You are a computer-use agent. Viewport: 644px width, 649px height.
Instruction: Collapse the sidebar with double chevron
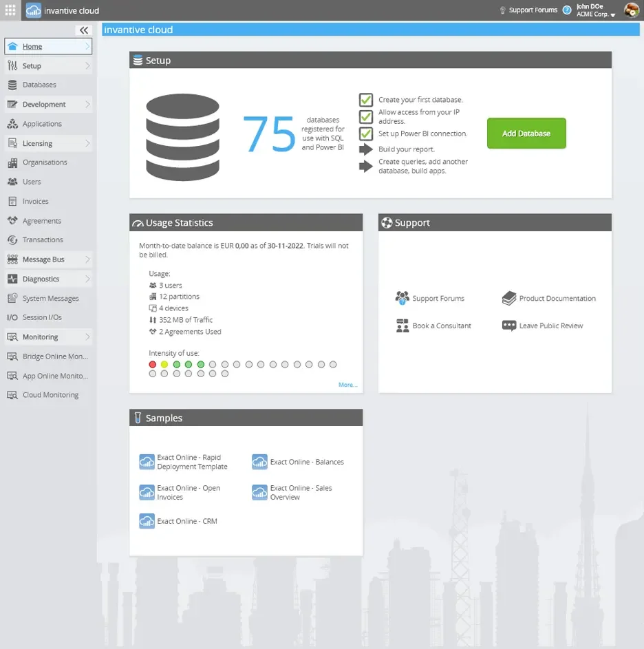pyautogui.click(x=84, y=30)
